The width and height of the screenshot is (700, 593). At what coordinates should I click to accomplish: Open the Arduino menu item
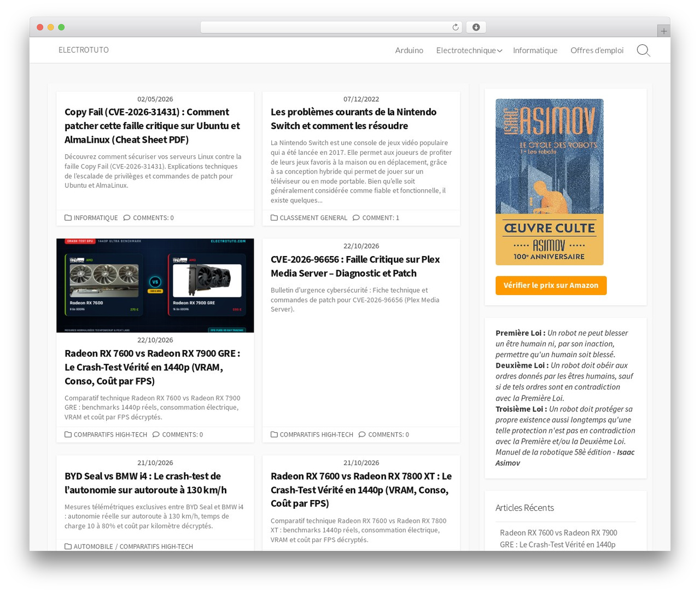(409, 50)
